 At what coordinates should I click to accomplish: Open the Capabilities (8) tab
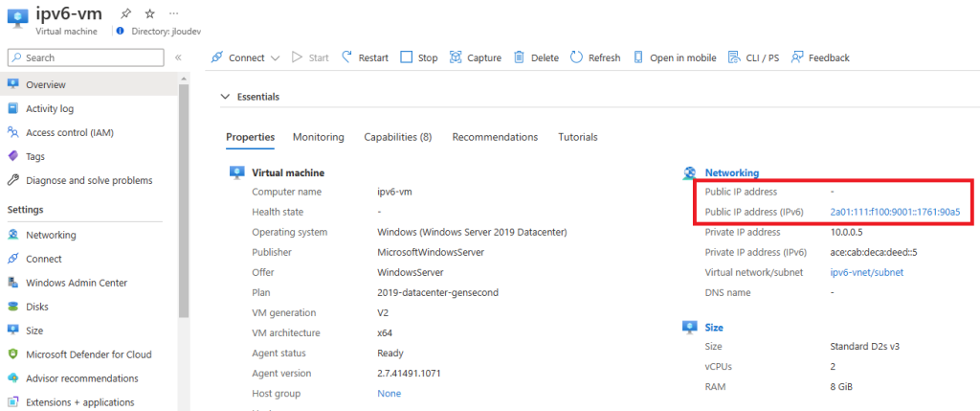397,137
